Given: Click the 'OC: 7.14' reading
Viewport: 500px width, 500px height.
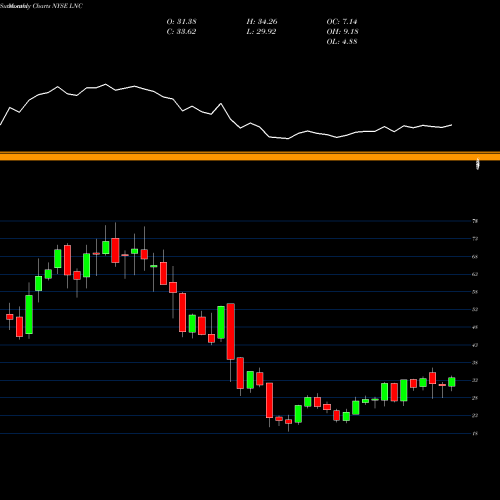Looking at the screenshot, I should (342, 21).
